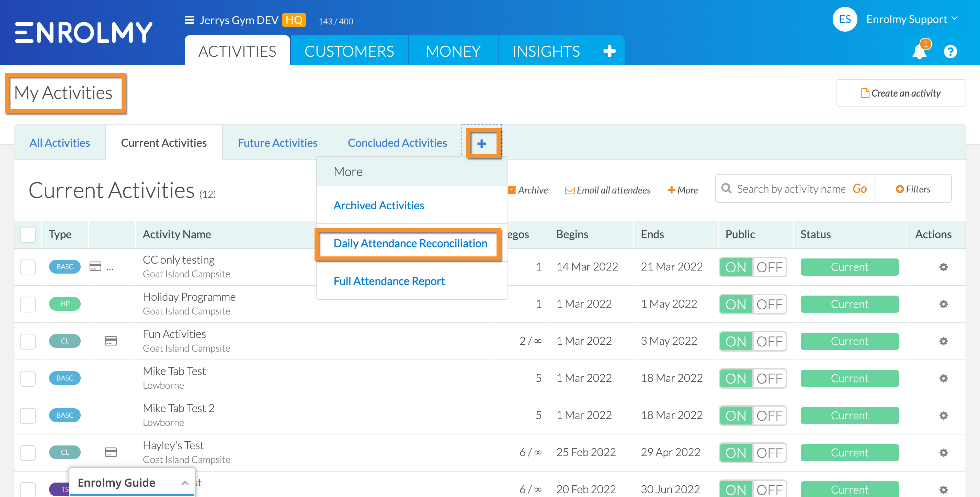The image size is (980, 497).
Task: Switch to the MONEY tab
Action: coord(453,51)
